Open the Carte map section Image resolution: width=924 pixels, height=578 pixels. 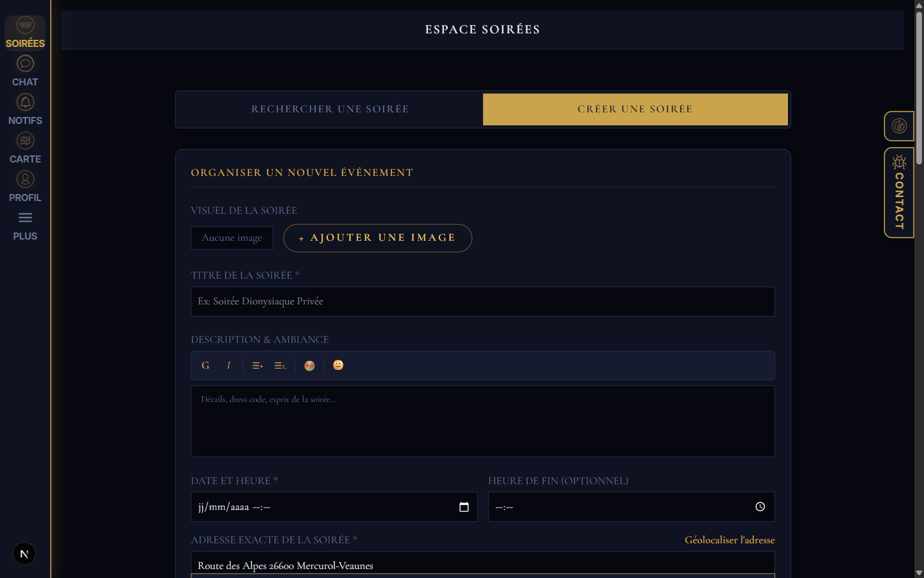[x=25, y=148]
